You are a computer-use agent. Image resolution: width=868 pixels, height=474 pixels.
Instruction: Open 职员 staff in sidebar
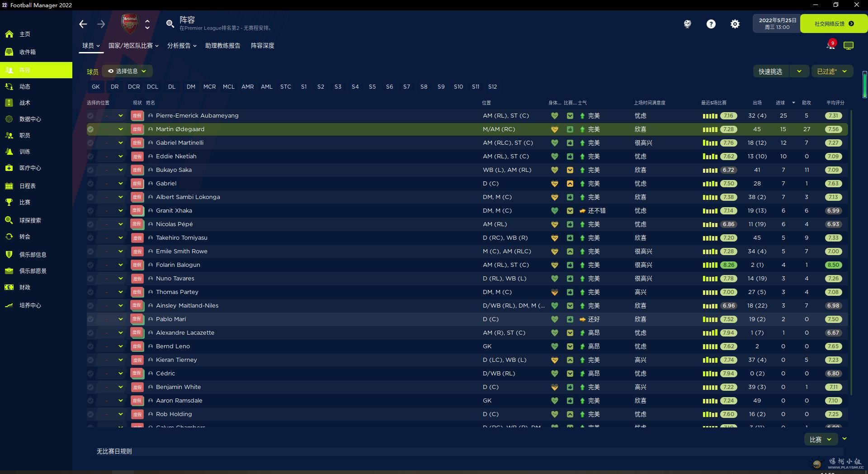pos(36,135)
